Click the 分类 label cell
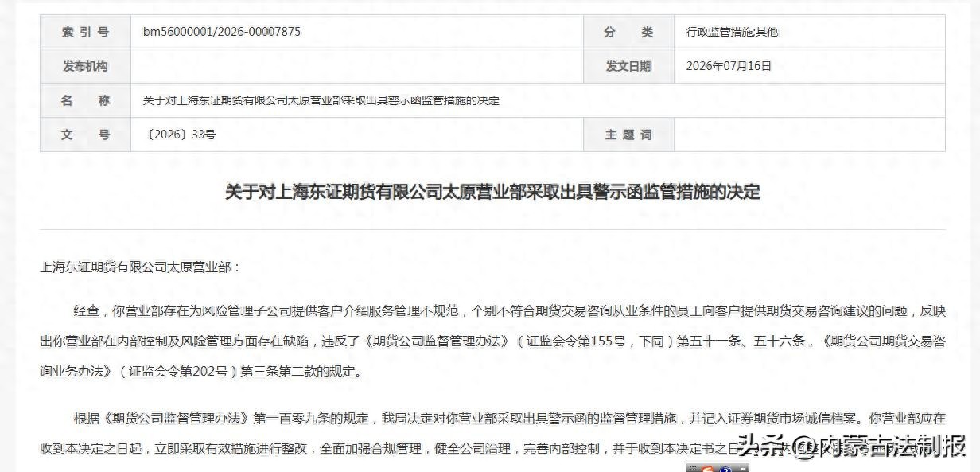The height and width of the screenshot is (472, 980). pyautogui.click(x=628, y=33)
